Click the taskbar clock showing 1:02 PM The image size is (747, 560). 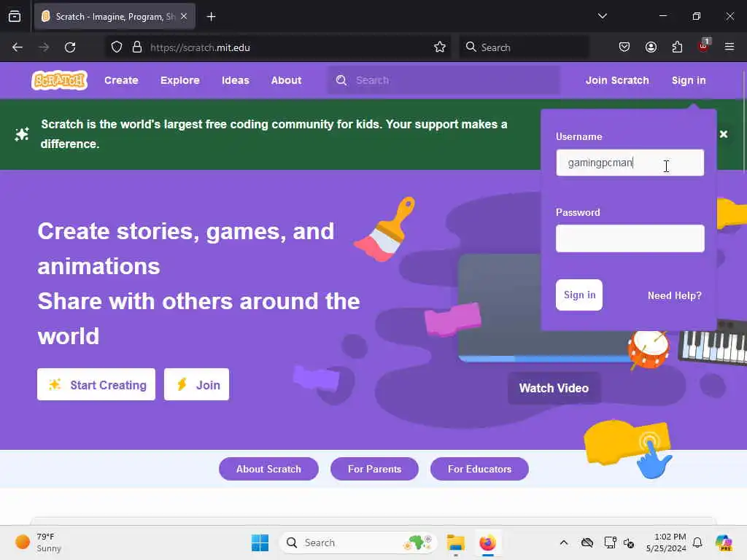coord(666,542)
